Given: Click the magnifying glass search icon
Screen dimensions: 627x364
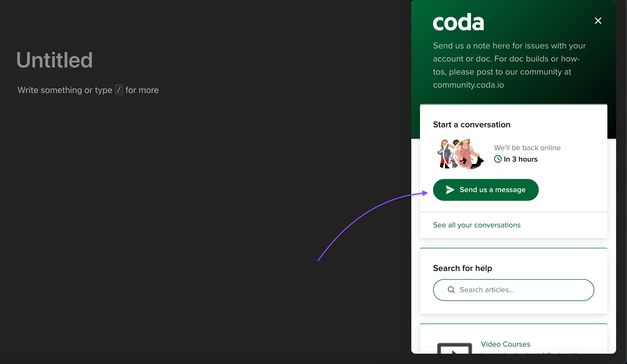Looking at the screenshot, I should click(x=451, y=290).
